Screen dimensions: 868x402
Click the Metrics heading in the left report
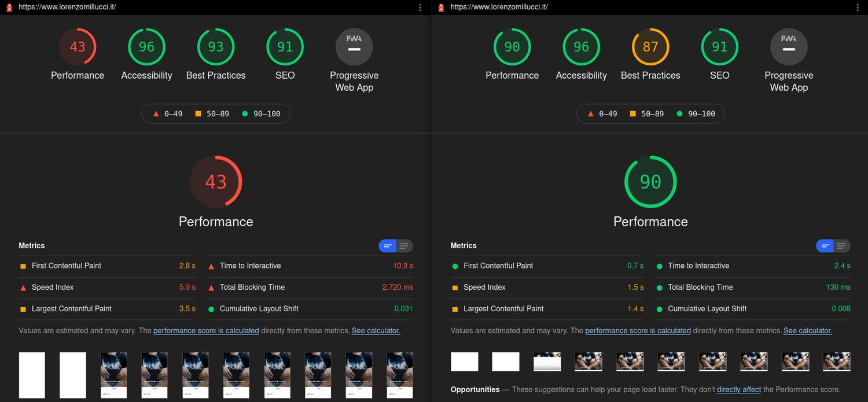pyautogui.click(x=32, y=246)
